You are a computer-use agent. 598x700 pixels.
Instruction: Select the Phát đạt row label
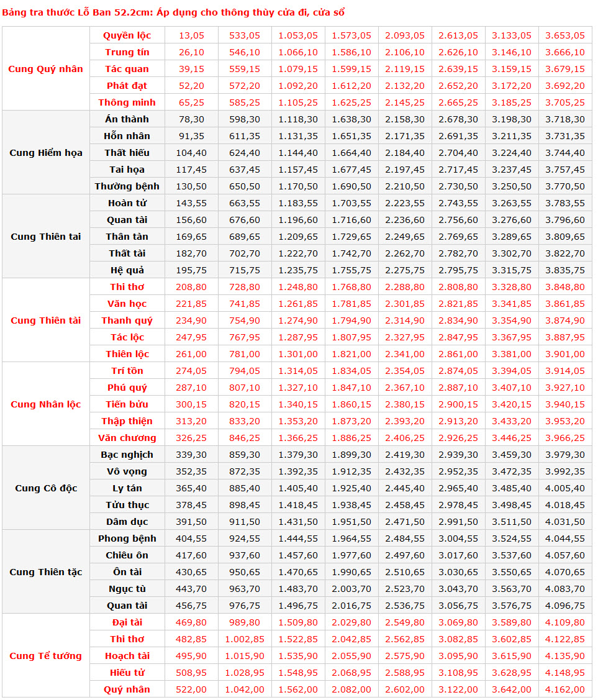tap(127, 86)
